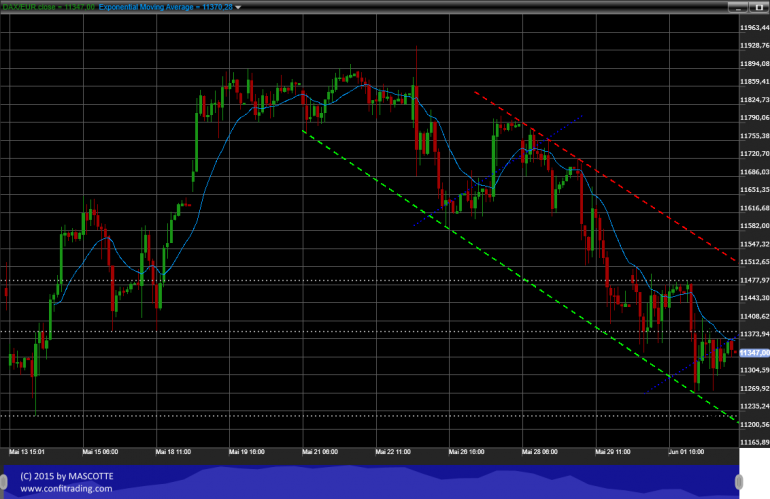This screenshot has width=770, height=499.
Task: Grab the left handle of the range navigator
Action: [x=3, y=482]
